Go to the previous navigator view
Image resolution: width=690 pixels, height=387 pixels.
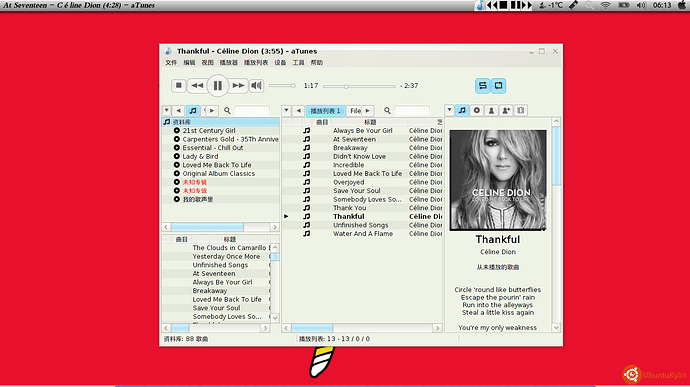tap(179, 111)
